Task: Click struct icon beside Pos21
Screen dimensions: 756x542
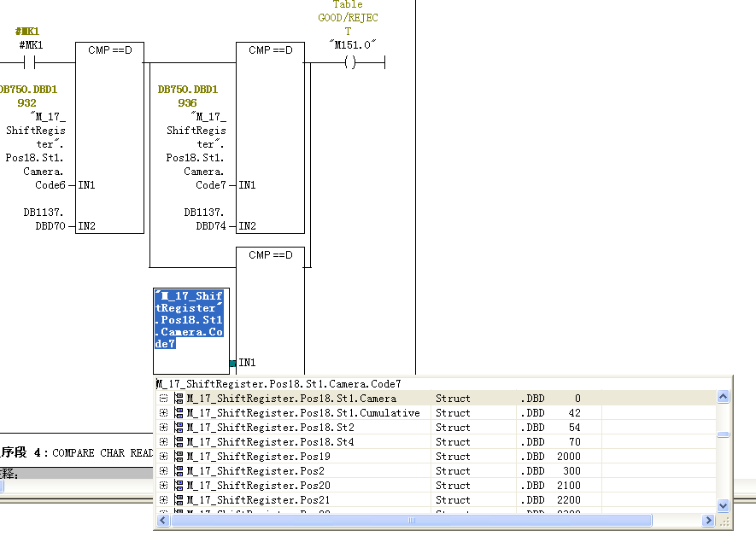Action: tap(179, 499)
